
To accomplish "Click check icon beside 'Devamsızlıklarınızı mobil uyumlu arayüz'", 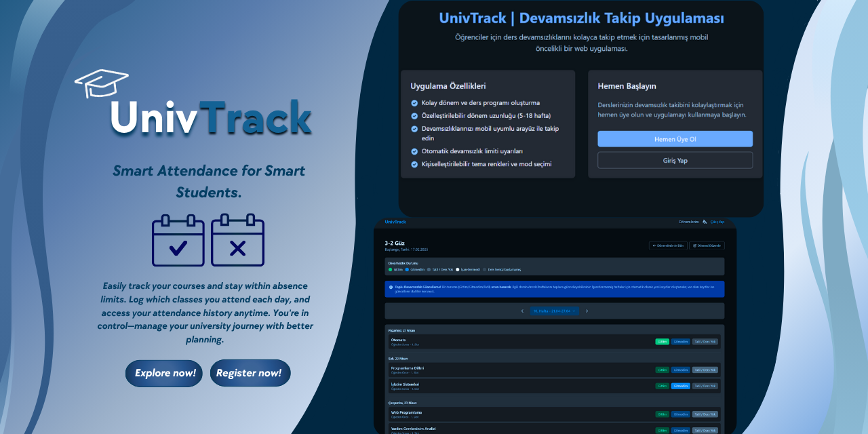I will click(414, 129).
